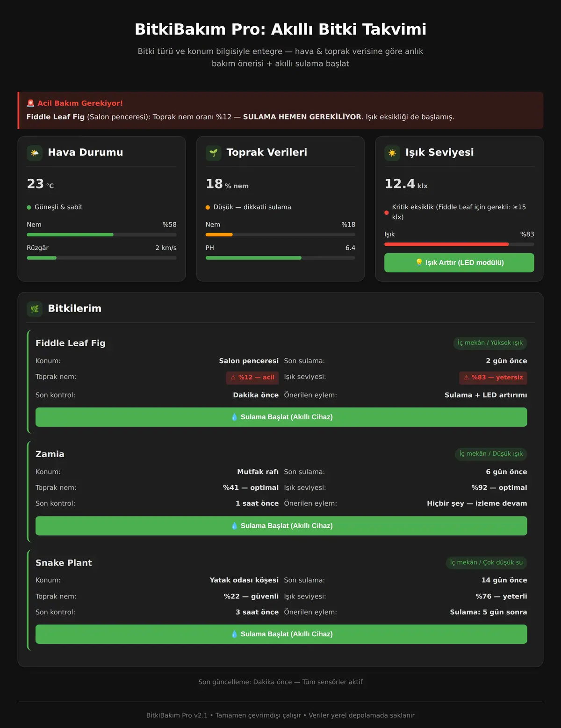Click the sun icon beside Işık Seviyesi
The height and width of the screenshot is (728, 561).
click(392, 153)
